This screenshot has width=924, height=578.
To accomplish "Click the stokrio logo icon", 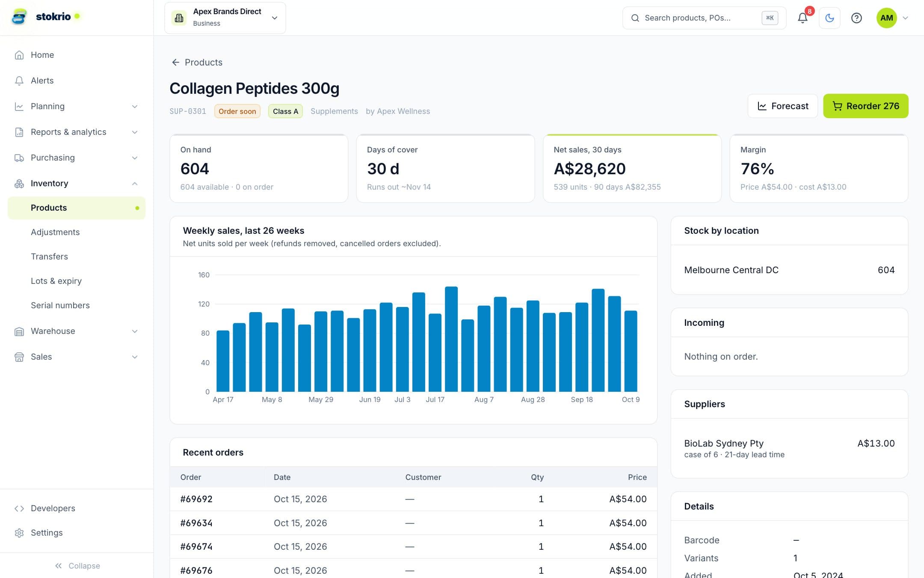I will (x=19, y=17).
